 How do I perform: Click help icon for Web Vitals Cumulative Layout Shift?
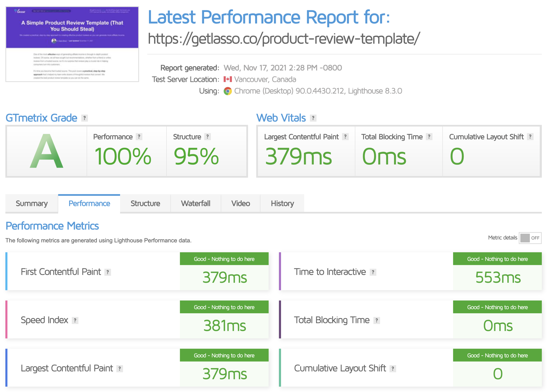click(x=530, y=137)
